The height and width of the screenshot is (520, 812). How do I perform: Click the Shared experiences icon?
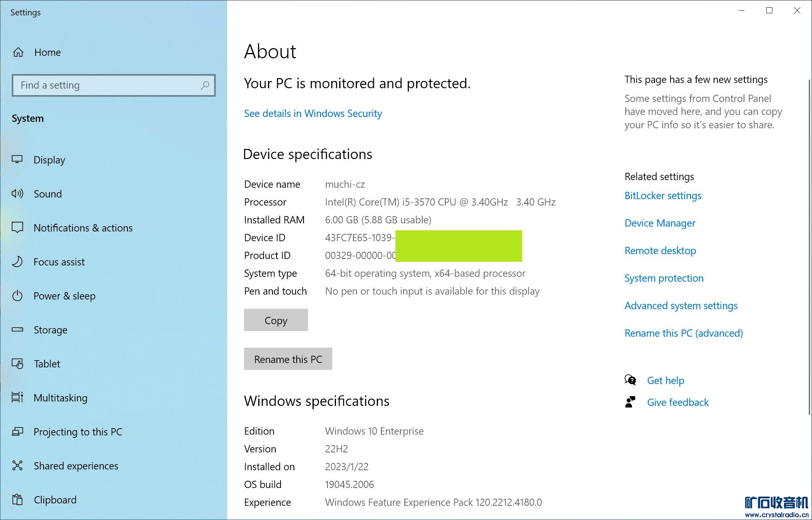click(x=17, y=465)
